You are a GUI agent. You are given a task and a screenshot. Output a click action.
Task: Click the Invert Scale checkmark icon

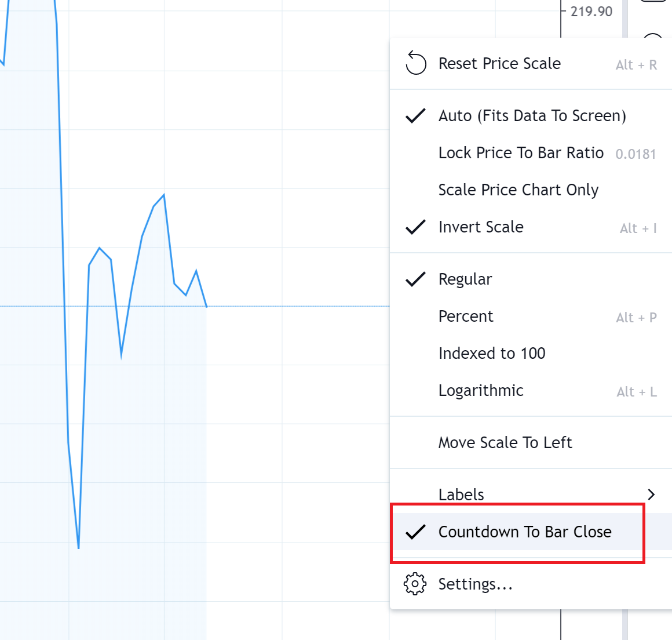pyautogui.click(x=415, y=227)
